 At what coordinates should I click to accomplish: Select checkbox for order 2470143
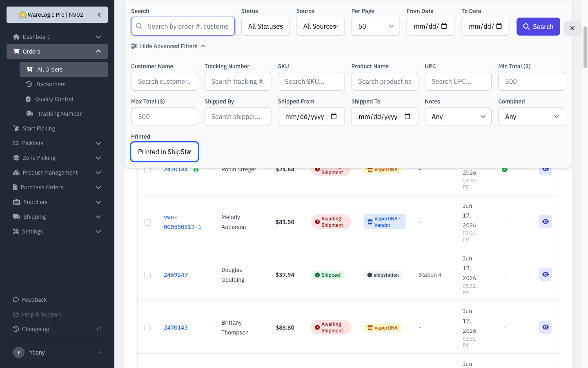[x=147, y=328]
